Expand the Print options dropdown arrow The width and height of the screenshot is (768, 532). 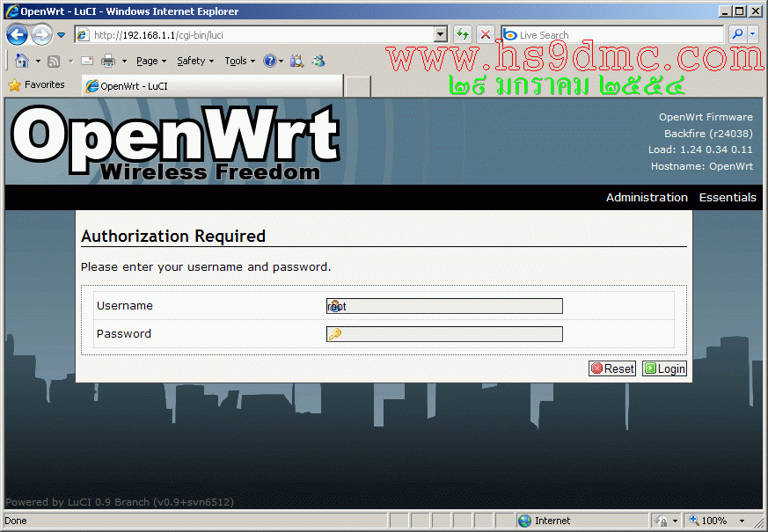[x=124, y=62]
